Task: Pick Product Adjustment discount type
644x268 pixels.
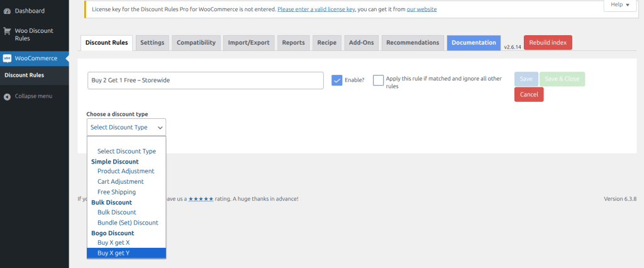Action: tap(125, 171)
